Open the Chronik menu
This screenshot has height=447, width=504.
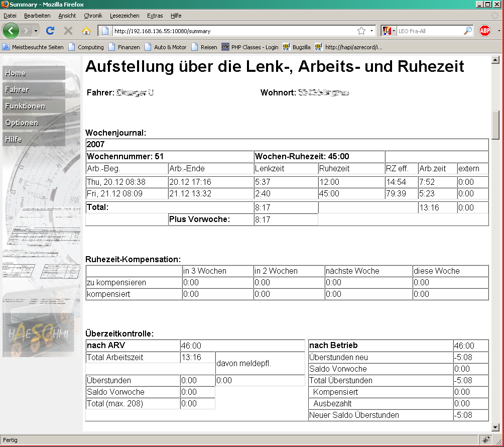click(93, 16)
